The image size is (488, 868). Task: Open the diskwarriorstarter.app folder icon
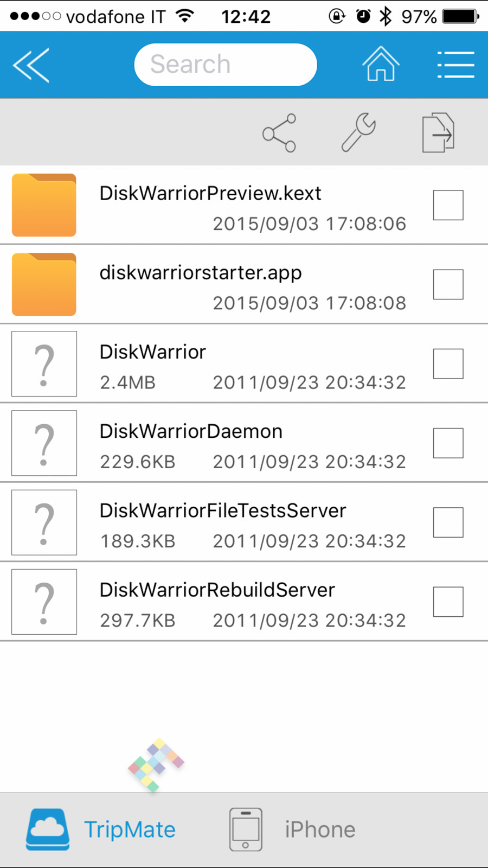pos(44,284)
